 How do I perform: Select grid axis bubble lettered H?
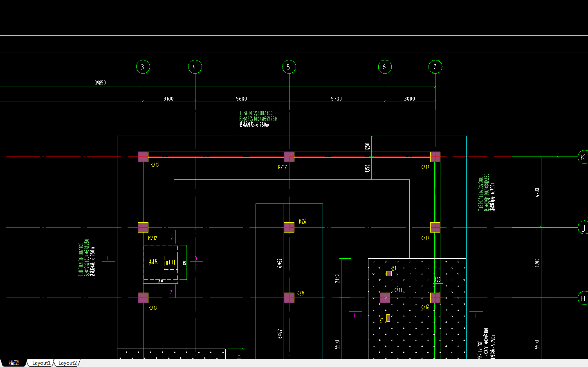point(583,298)
